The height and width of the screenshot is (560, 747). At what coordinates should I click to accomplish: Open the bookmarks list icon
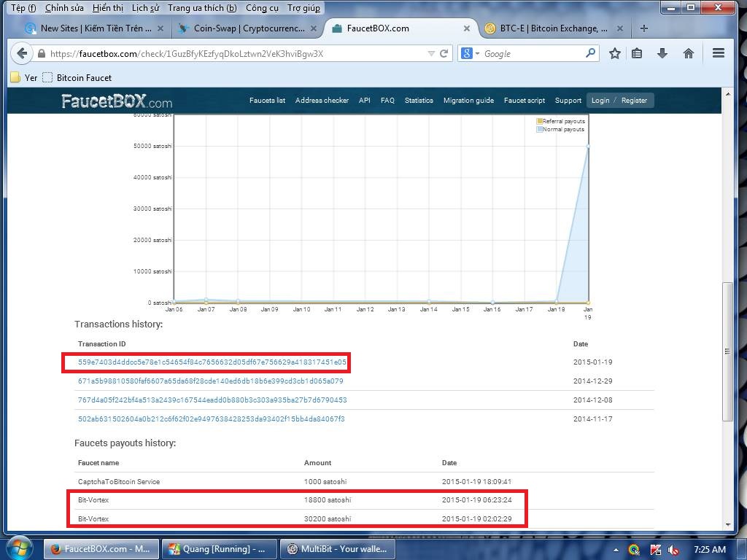(637, 53)
